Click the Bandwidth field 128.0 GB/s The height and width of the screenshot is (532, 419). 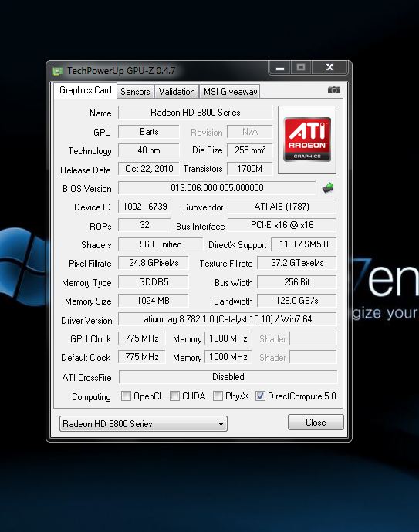tap(297, 301)
